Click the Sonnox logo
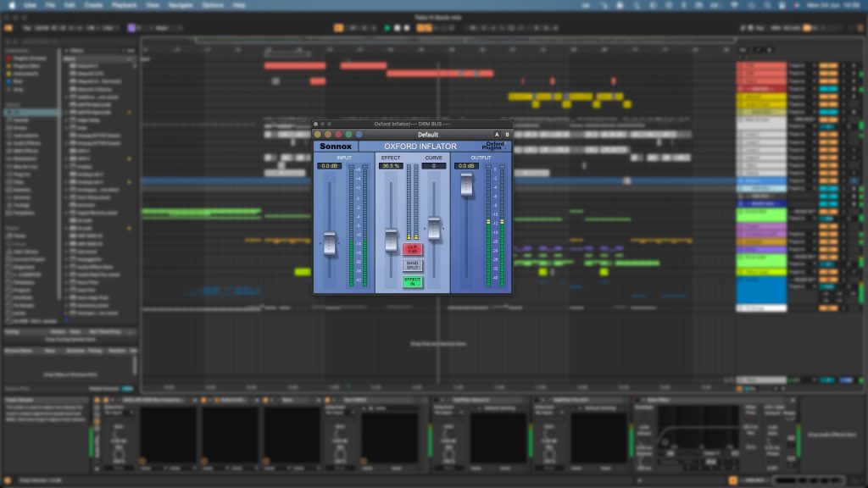The image size is (868, 488). pos(336,146)
